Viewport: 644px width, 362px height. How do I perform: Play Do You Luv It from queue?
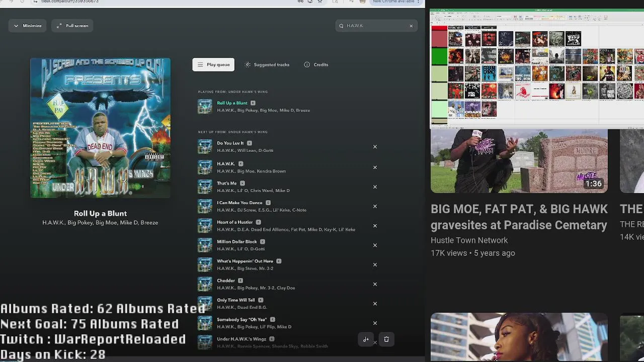click(x=230, y=143)
